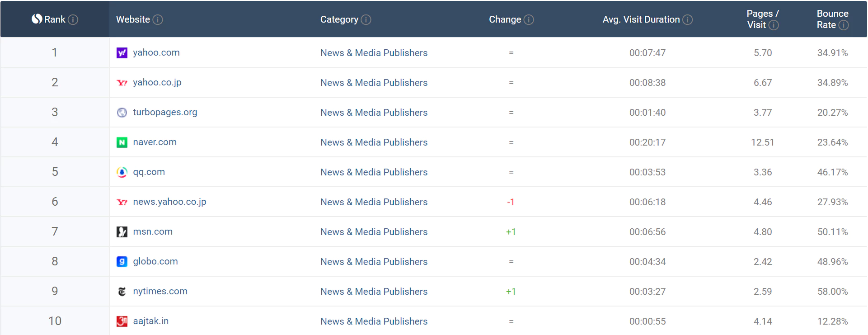
Task: Click the info icon beside Pages / Visit
Action: coord(774,25)
